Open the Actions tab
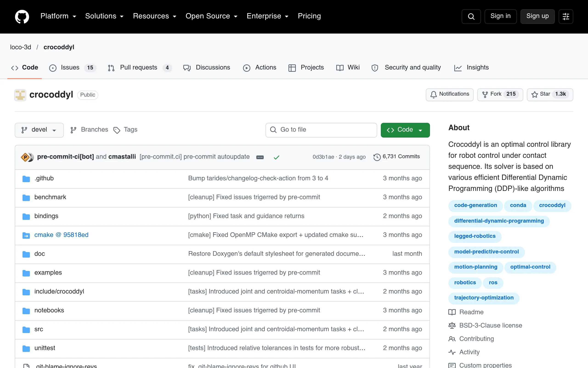 [260, 68]
